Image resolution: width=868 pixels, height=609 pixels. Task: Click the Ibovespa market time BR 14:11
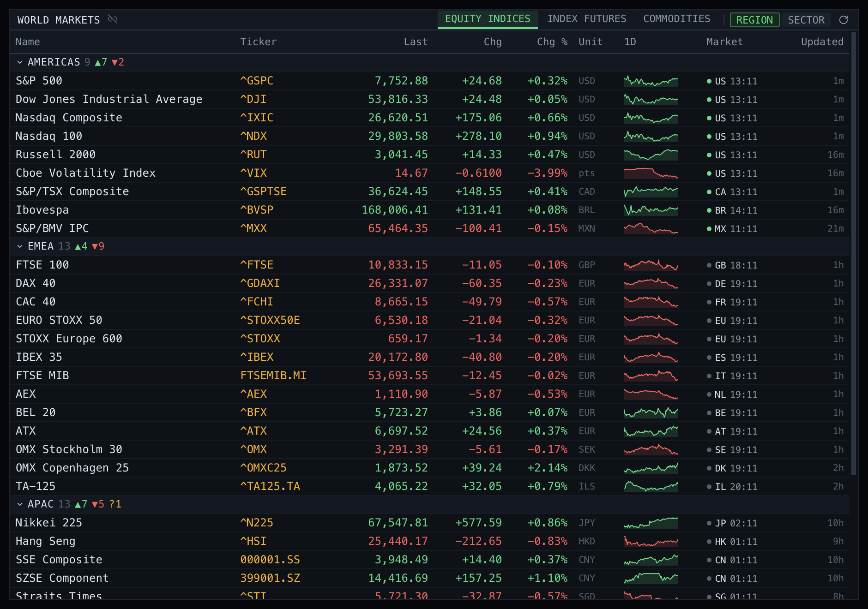pyautogui.click(x=732, y=211)
